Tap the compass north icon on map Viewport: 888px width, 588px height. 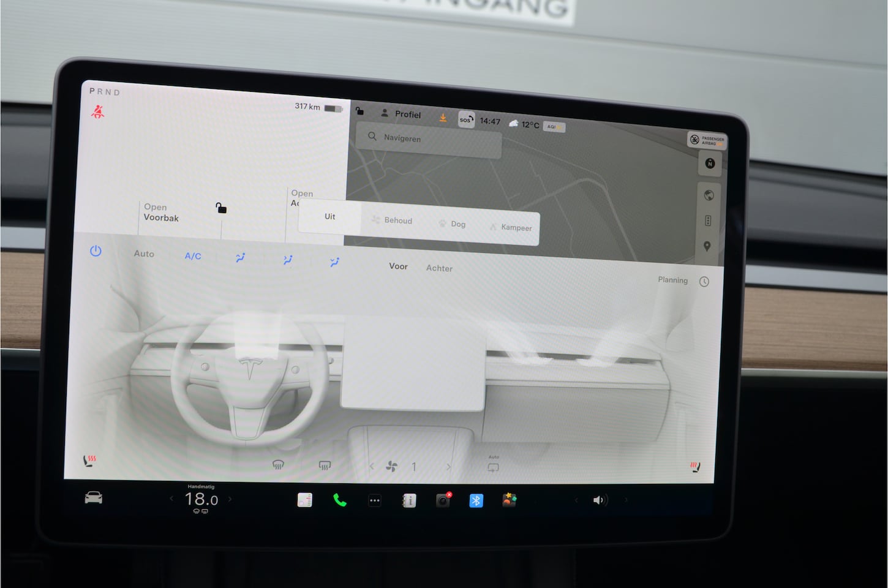click(x=710, y=164)
